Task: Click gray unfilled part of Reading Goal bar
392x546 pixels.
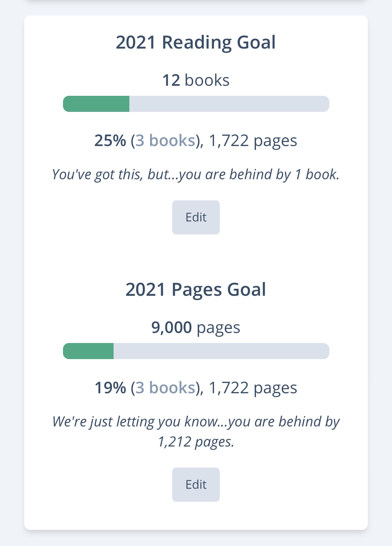Action: pyautogui.click(x=229, y=104)
